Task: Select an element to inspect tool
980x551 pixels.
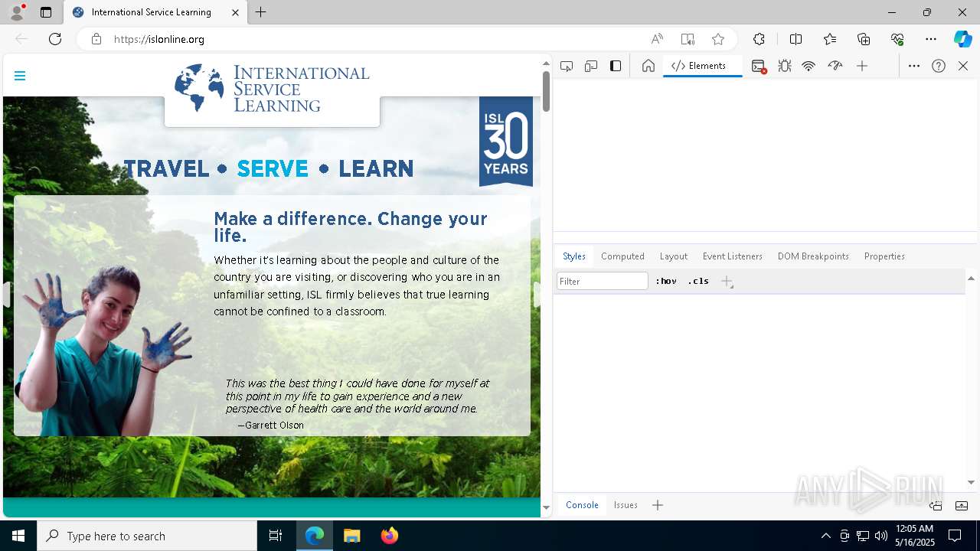Action: (x=567, y=66)
